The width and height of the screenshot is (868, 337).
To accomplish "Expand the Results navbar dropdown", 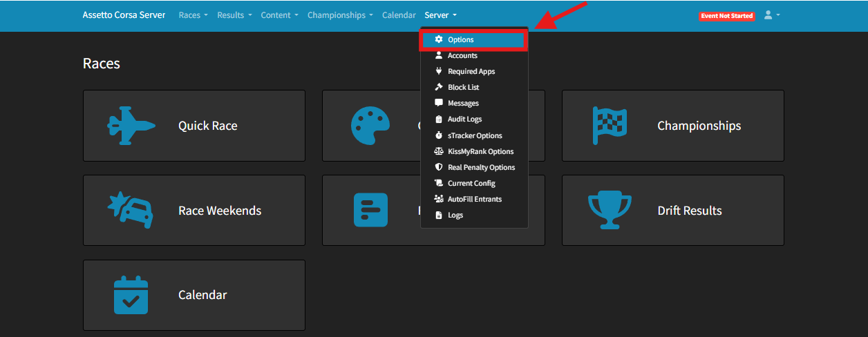I will point(234,15).
